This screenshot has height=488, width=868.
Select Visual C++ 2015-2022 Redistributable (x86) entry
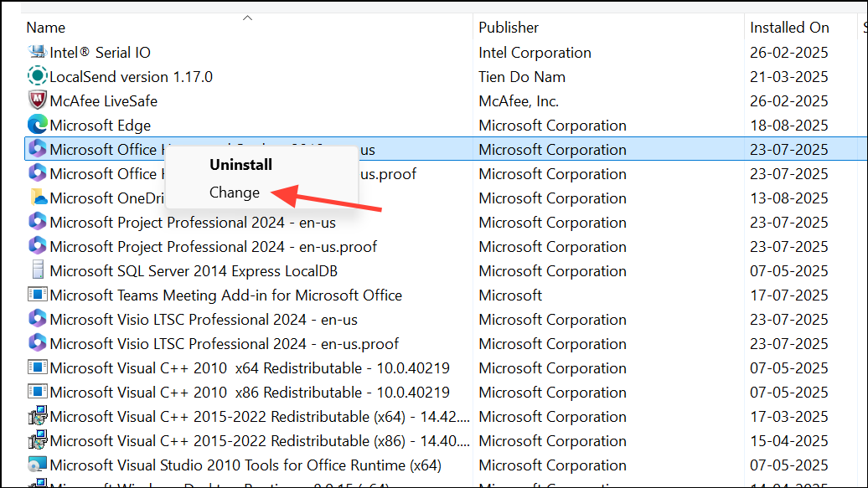[260, 441]
